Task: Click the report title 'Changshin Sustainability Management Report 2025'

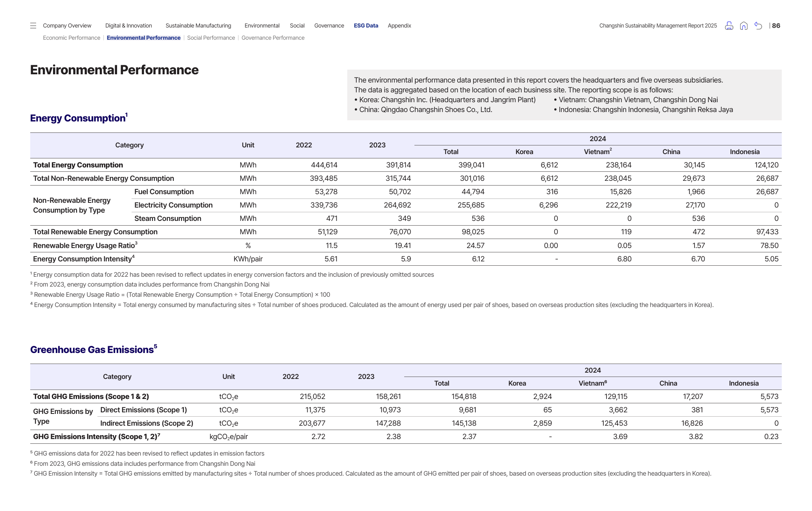Action: pos(658,26)
